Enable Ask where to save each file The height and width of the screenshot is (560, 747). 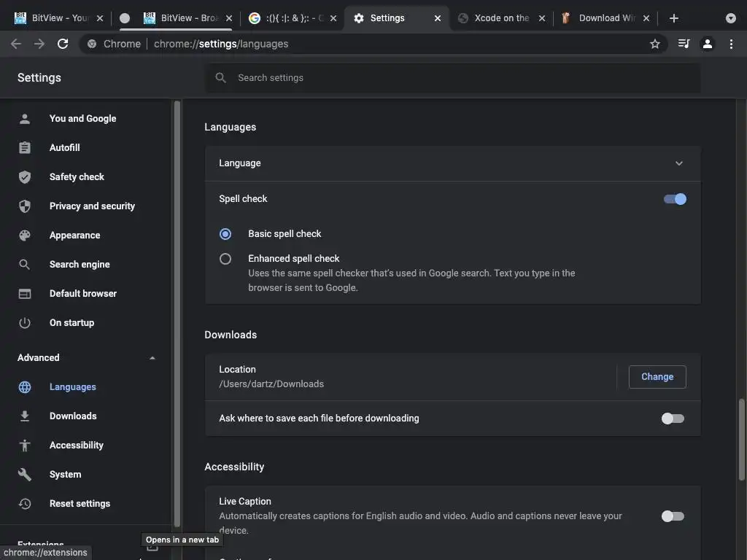coord(673,419)
